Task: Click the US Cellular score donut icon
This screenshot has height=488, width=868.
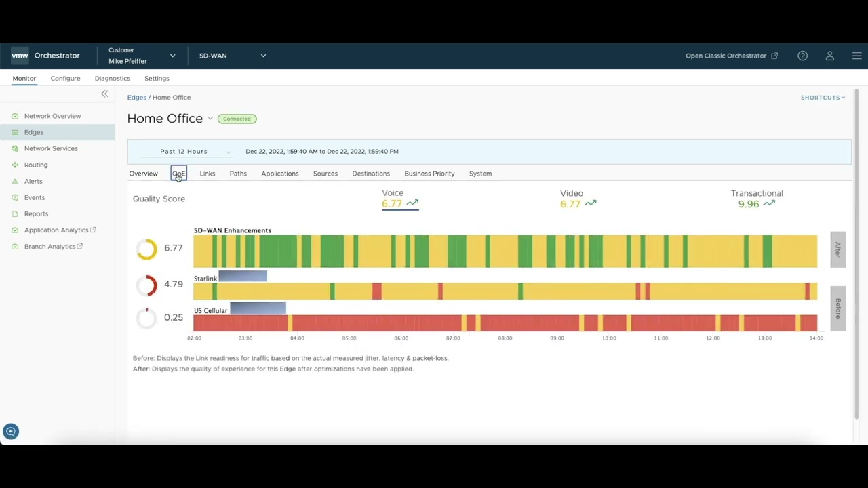Action: pyautogui.click(x=146, y=317)
